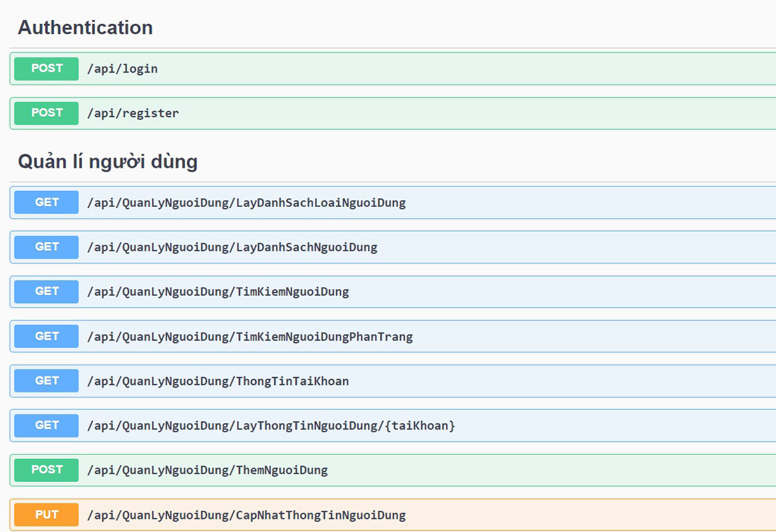Collapse the Quản lí người dùng section
The image size is (776, 532).
[107, 162]
